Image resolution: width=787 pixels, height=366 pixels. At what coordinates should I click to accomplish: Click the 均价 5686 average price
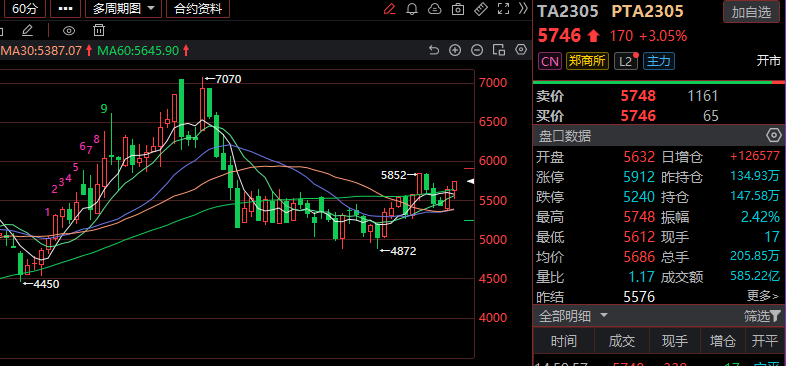point(639,257)
